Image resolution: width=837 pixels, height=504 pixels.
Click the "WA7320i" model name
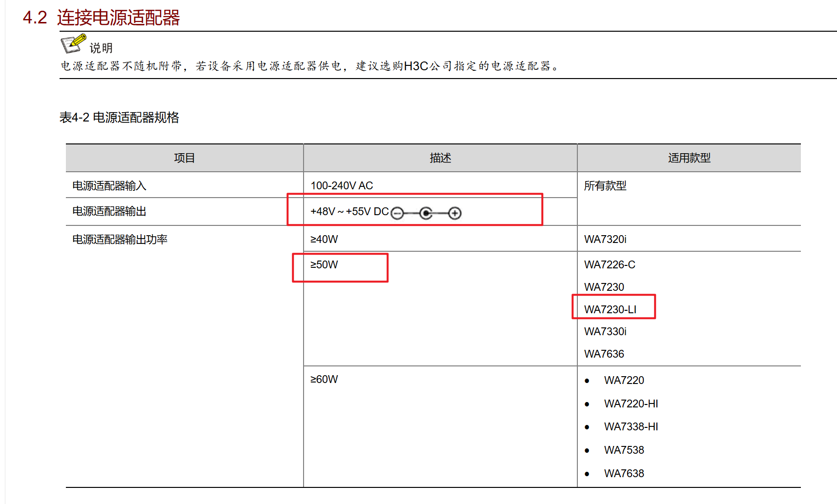(x=605, y=240)
